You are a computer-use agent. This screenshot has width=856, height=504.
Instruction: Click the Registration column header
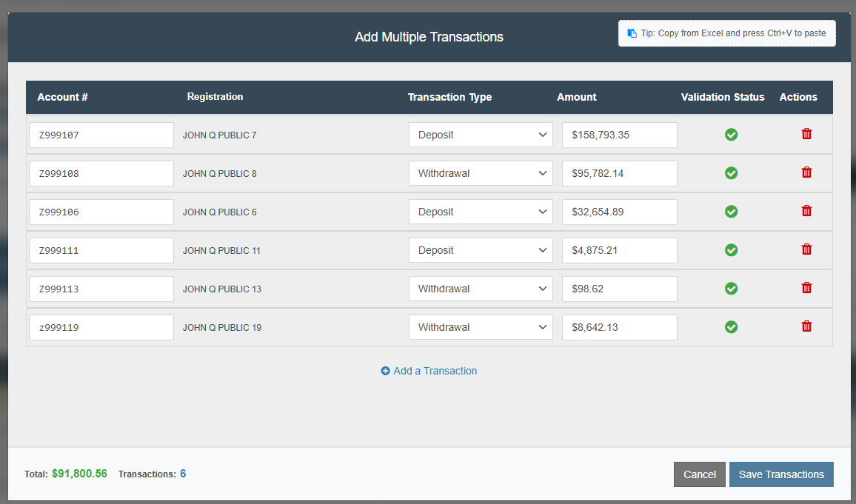(215, 96)
